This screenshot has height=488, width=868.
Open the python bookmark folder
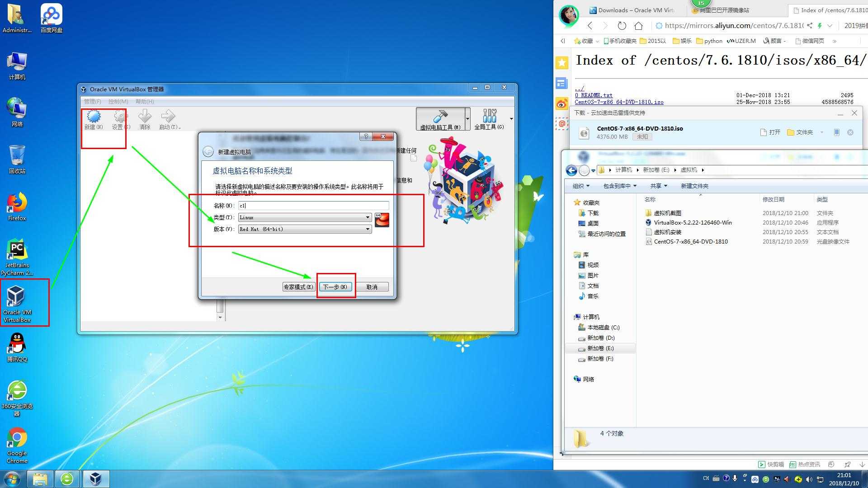click(709, 41)
